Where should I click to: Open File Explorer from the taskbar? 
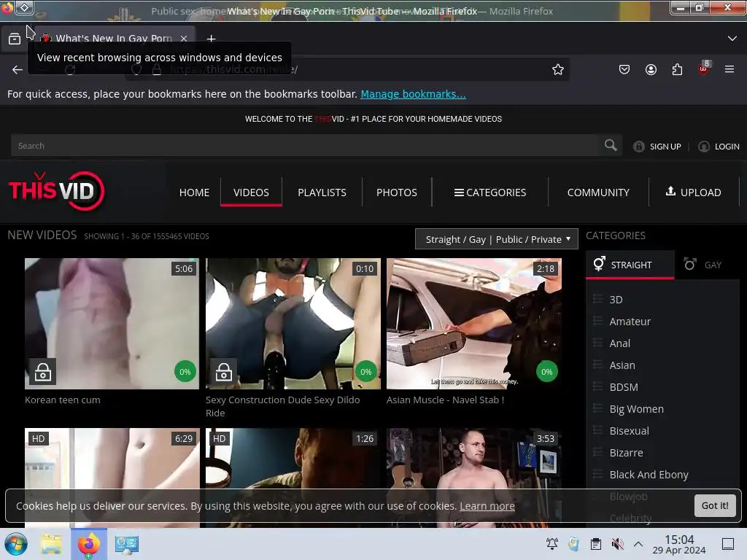[x=51, y=544]
